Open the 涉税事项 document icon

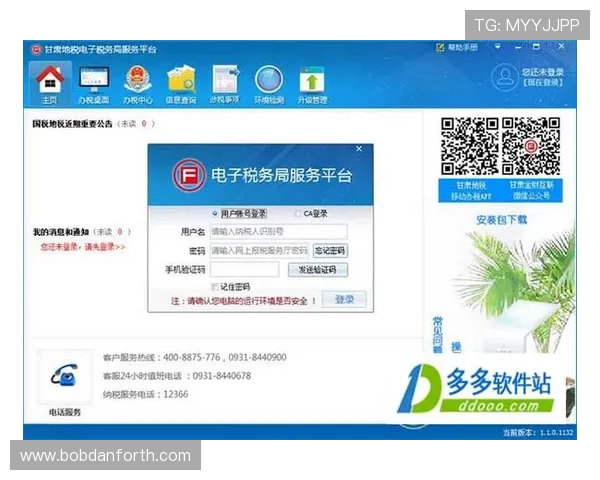coord(224,80)
